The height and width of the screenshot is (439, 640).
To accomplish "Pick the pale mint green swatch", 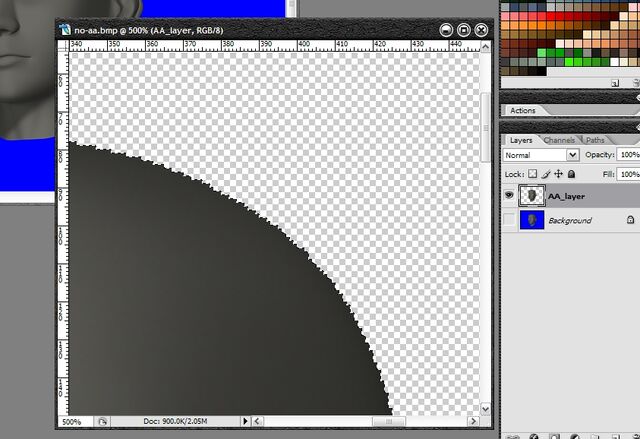I will click(541, 53).
